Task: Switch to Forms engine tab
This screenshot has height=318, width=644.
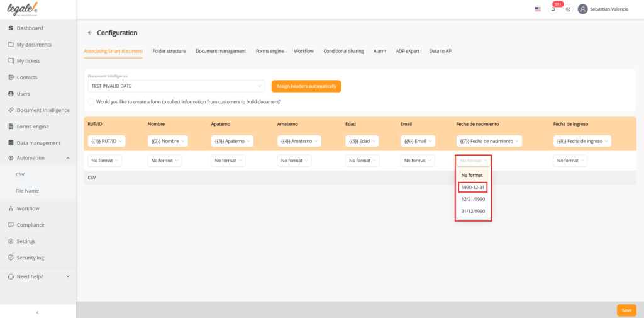Action: (270, 51)
